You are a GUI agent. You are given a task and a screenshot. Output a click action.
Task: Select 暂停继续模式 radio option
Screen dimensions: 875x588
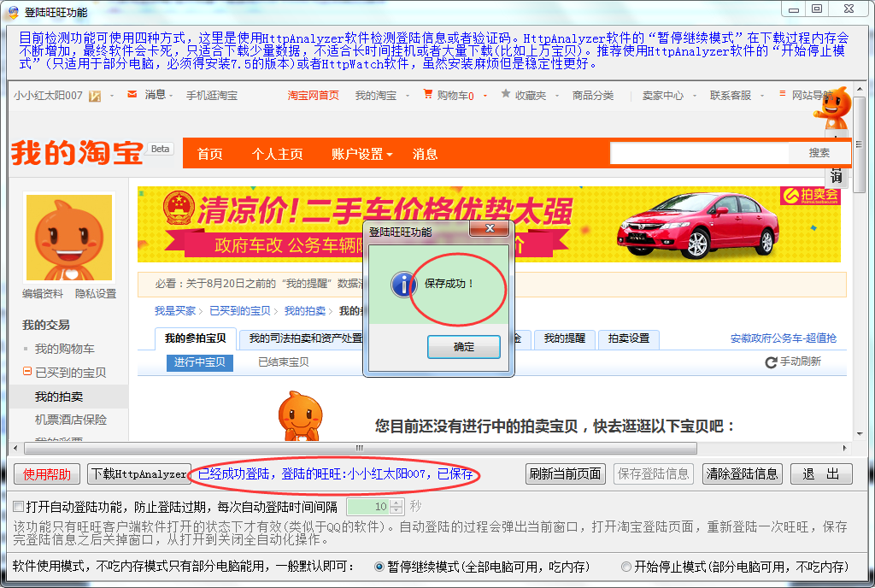(380, 567)
